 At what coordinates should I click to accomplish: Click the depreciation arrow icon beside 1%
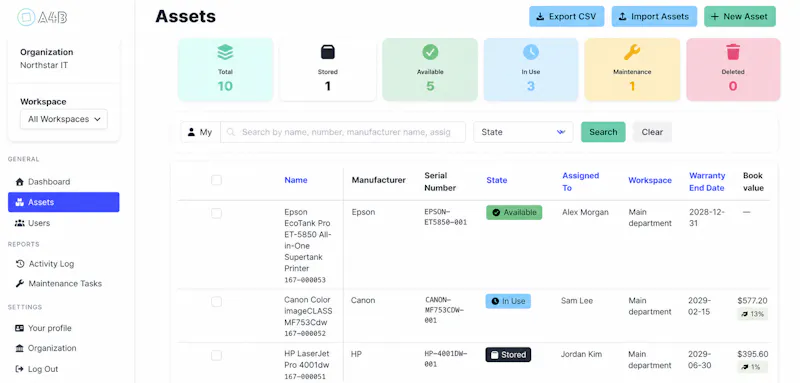(x=744, y=367)
